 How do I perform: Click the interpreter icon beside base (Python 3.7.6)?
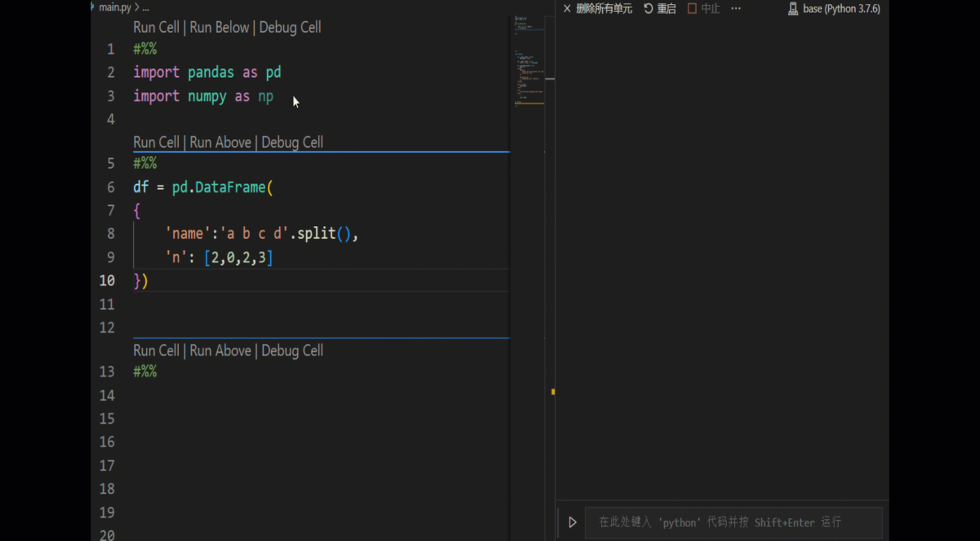(792, 8)
